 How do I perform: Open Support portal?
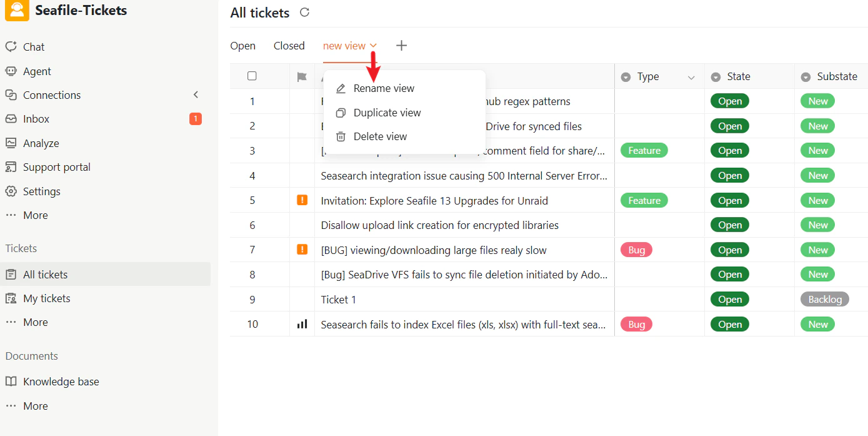click(56, 167)
